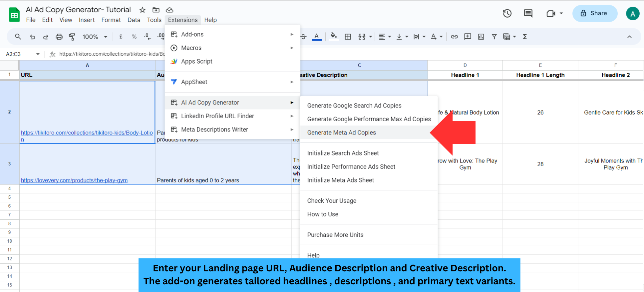Click the version history clock icon
This screenshot has height=292, width=644.
507,13
